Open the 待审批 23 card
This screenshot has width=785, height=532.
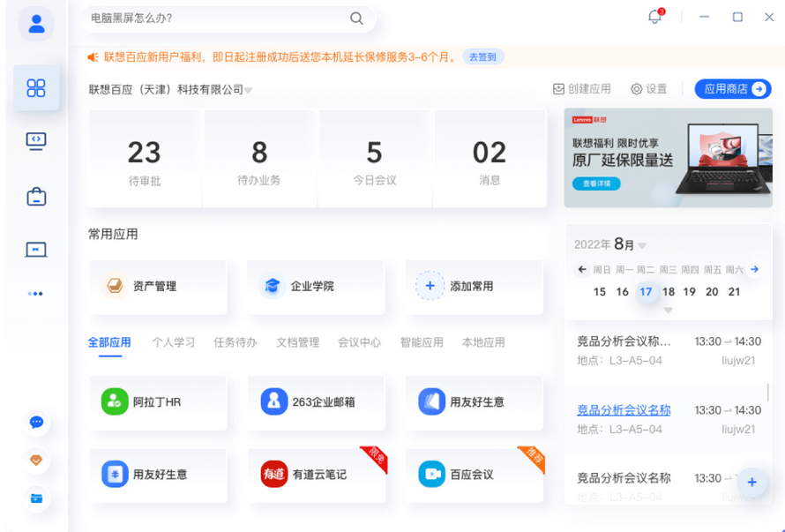tap(145, 158)
